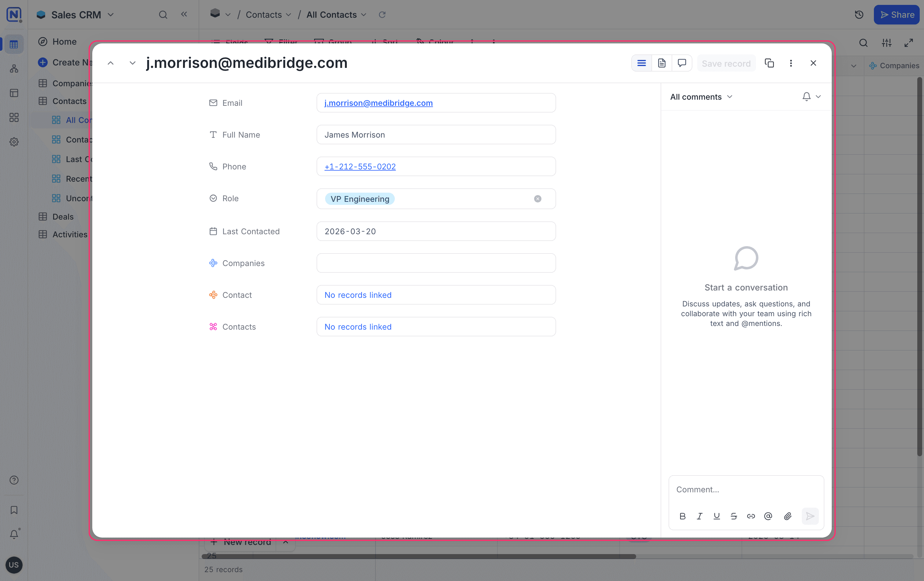Viewport: 924px width, 581px height.
Task: Clear the VP Engineering role value
Action: click(x=537, y=198)
